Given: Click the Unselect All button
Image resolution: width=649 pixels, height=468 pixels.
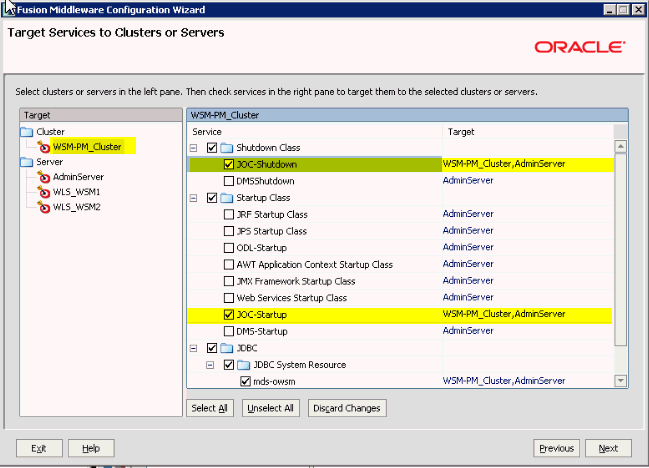Looking at the screenshot, I should 271,408.
